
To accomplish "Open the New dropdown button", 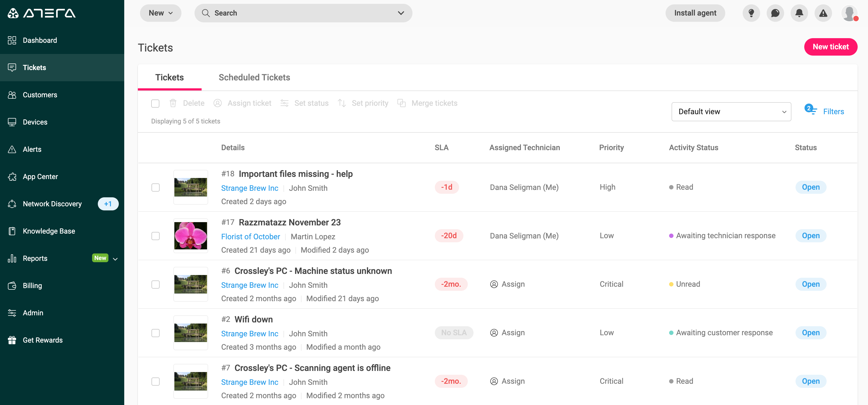I will (160, 13).
